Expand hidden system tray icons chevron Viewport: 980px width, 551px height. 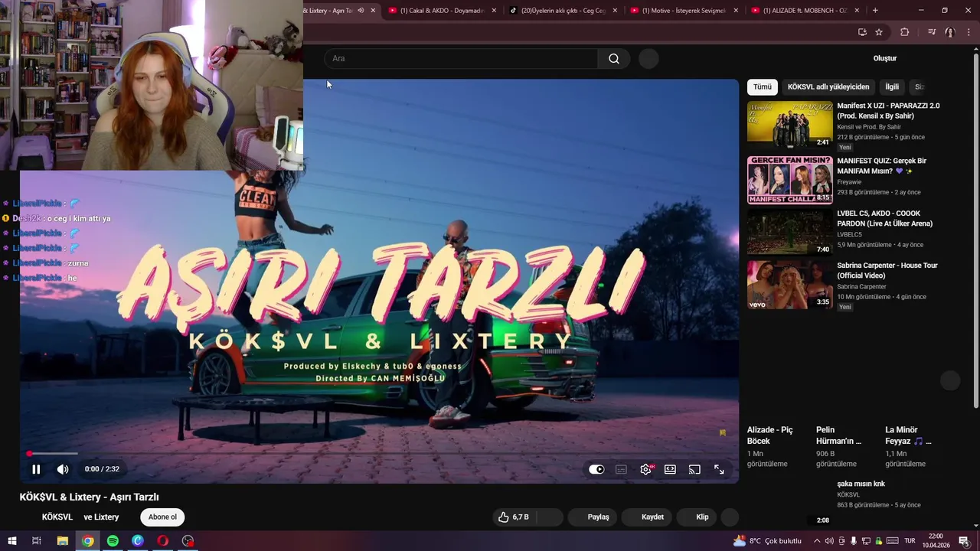(x=817, y=541)
